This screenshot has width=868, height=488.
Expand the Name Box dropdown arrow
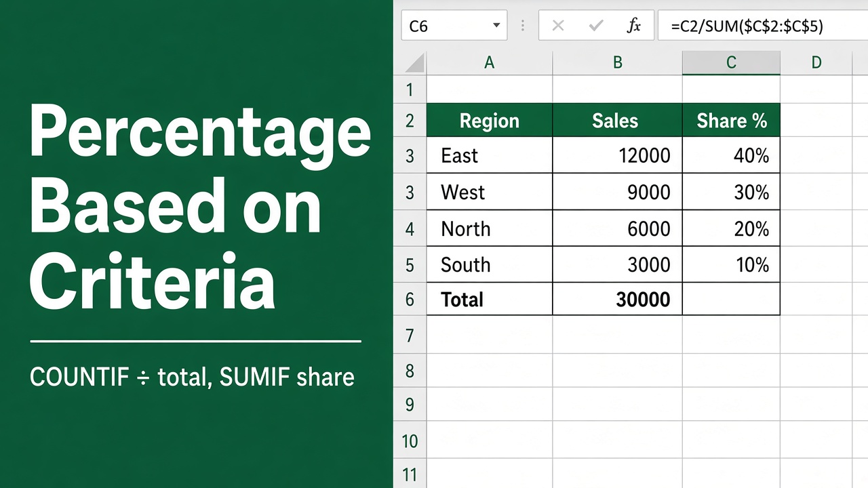click(496, 26)
